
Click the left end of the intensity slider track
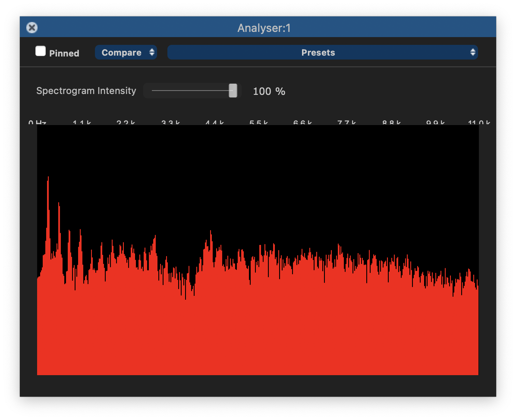[154, 91]
